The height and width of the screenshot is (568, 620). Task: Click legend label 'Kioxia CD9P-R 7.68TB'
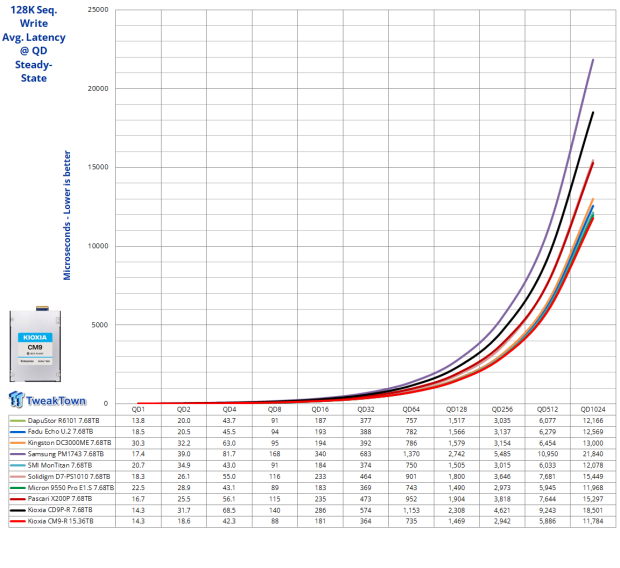point(60,510)
